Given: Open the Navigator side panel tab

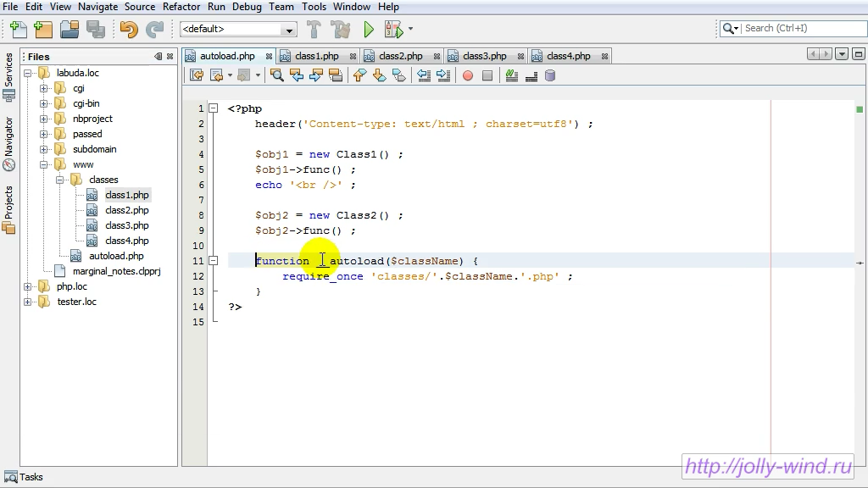Looking at the screenshot, I should 8,144.
